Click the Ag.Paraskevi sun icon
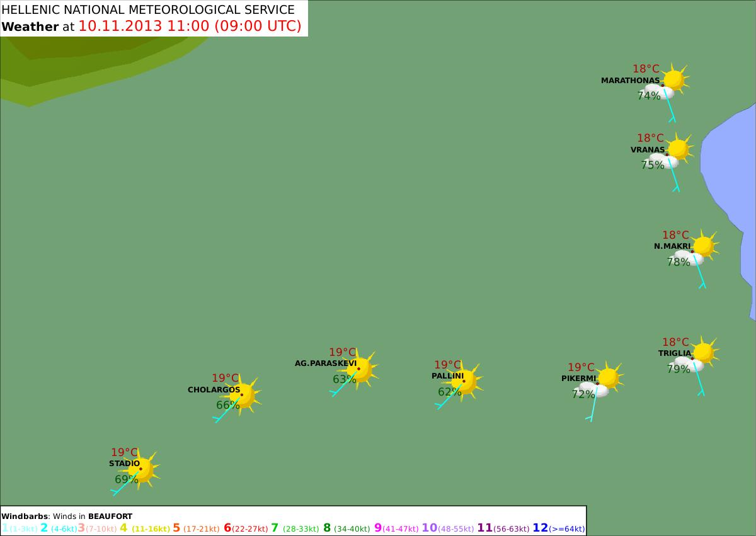The image size is (756, 536). click(360, 368)
